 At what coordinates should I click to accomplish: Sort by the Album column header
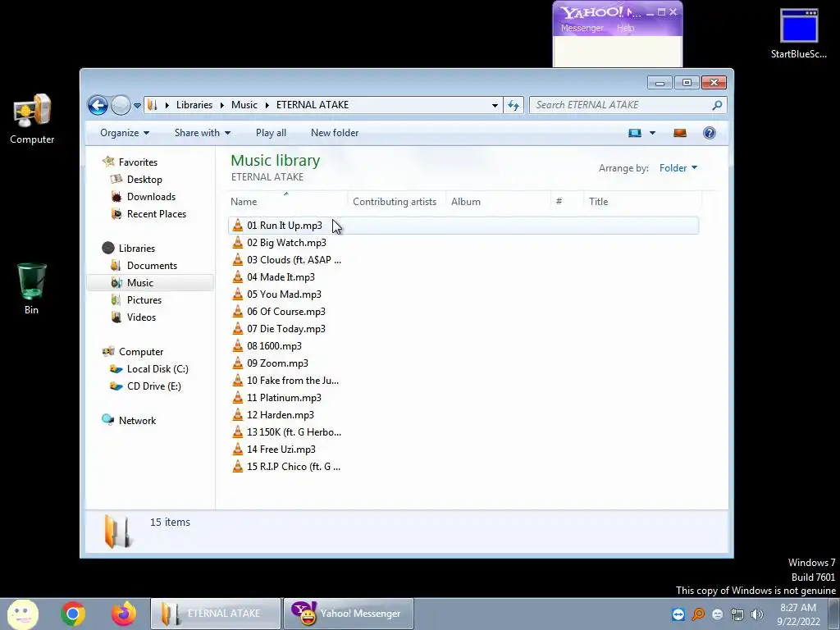(498, 202)
